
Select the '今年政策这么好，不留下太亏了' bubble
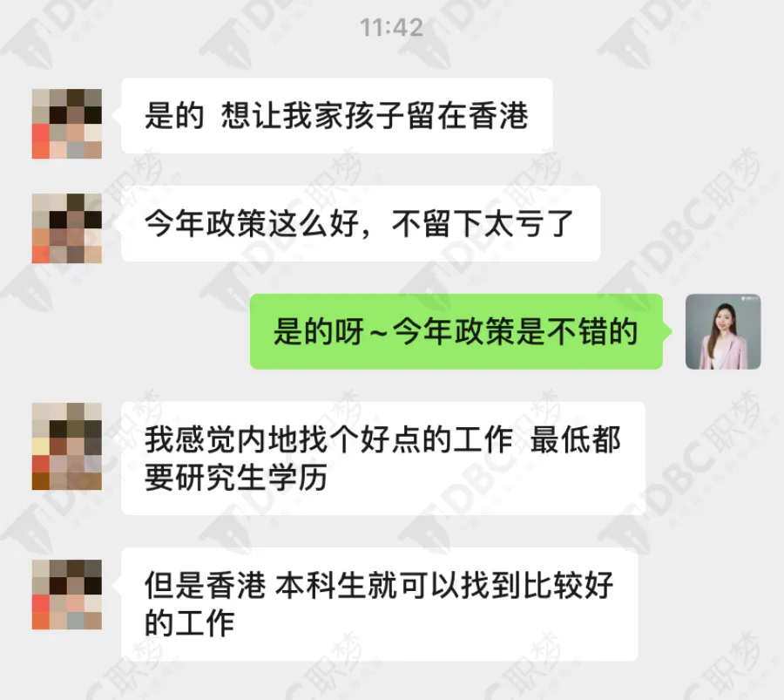click(361, 224)
